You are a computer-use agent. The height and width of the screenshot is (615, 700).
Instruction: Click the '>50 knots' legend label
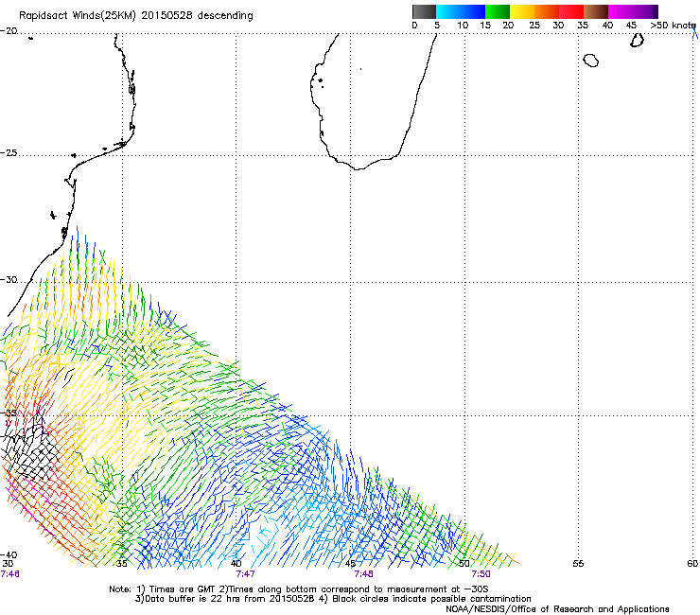point(673,26)
